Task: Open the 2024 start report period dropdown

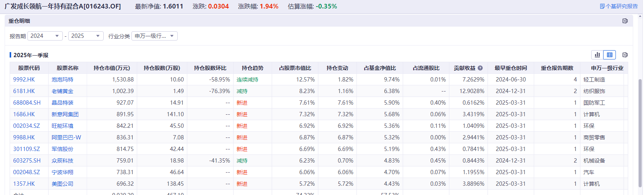Action: tap(45, 36)
